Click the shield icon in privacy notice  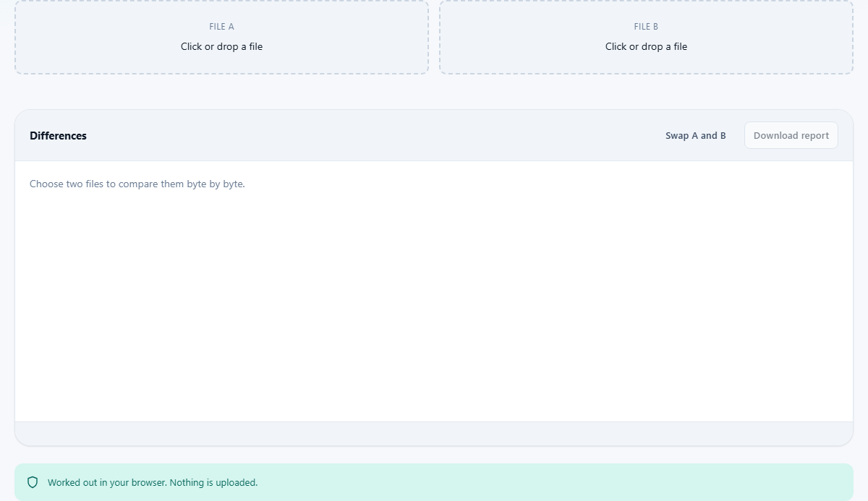point(33,482)
